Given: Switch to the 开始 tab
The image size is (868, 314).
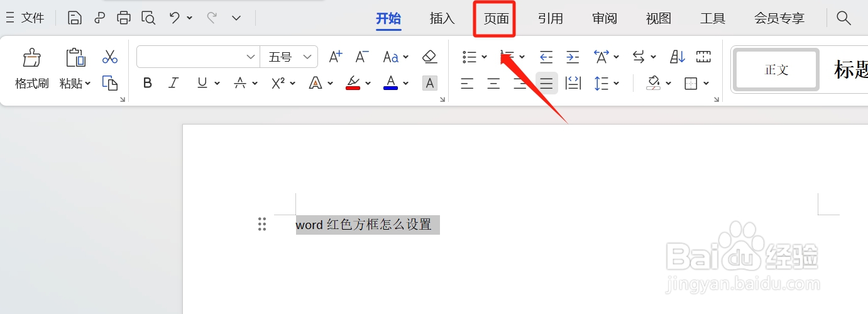Looking at the screenshot, I should pos(388,18).
